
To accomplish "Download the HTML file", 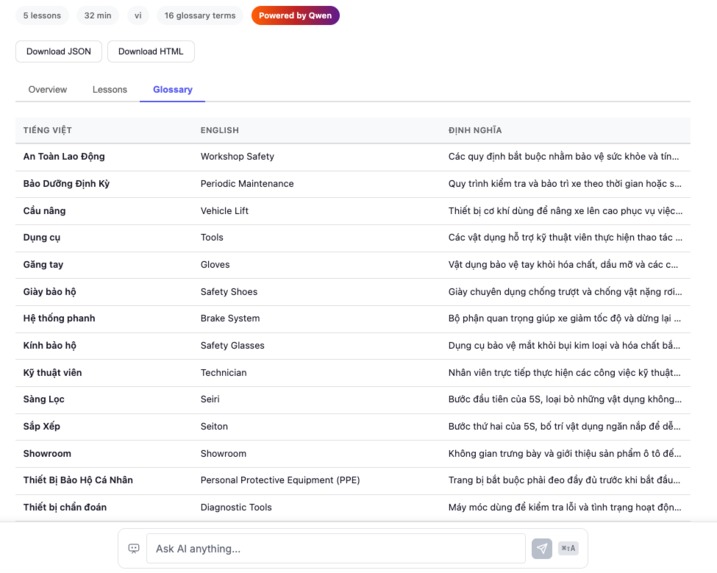I will 150,51.
